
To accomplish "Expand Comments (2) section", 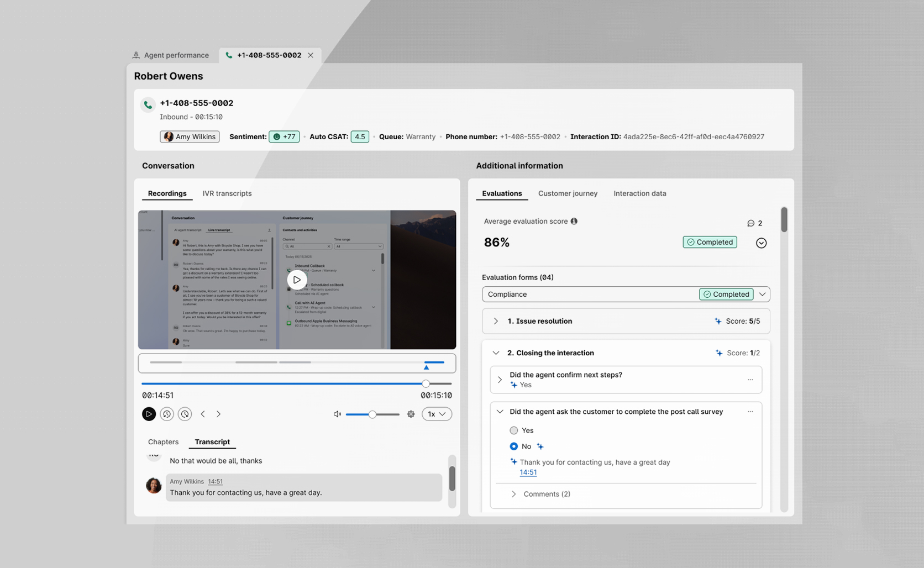I will pos(513,494).
